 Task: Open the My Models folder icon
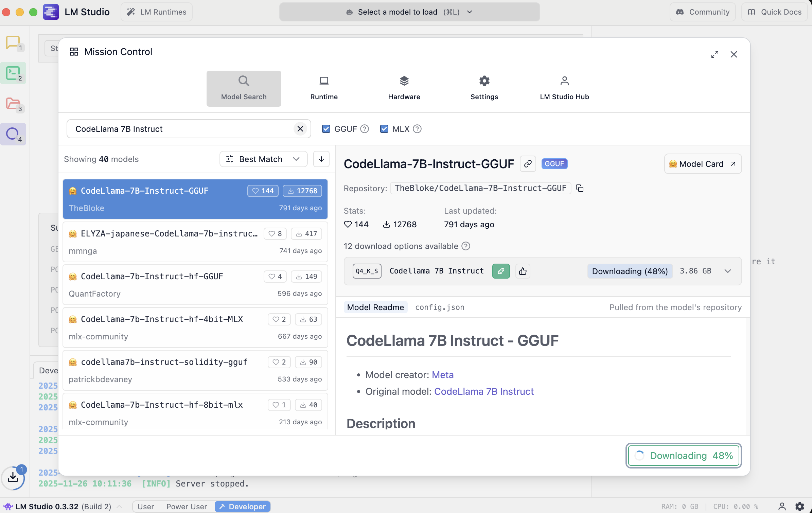pos(13,104)
